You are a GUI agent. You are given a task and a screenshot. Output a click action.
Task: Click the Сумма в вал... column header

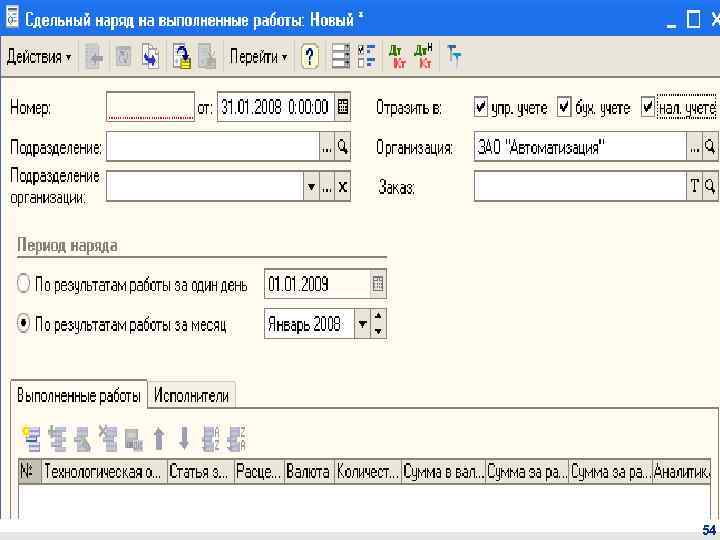(x=444, y=472)
